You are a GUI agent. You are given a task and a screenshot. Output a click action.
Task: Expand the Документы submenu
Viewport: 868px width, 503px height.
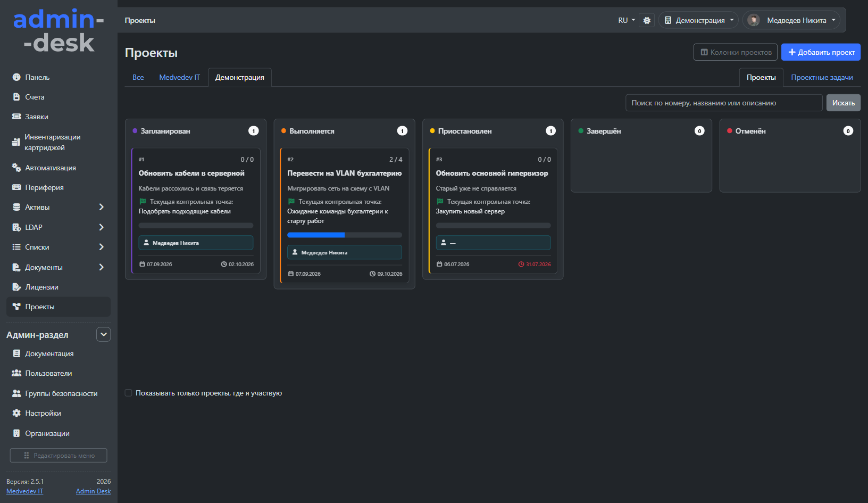(x=102, y=267)
